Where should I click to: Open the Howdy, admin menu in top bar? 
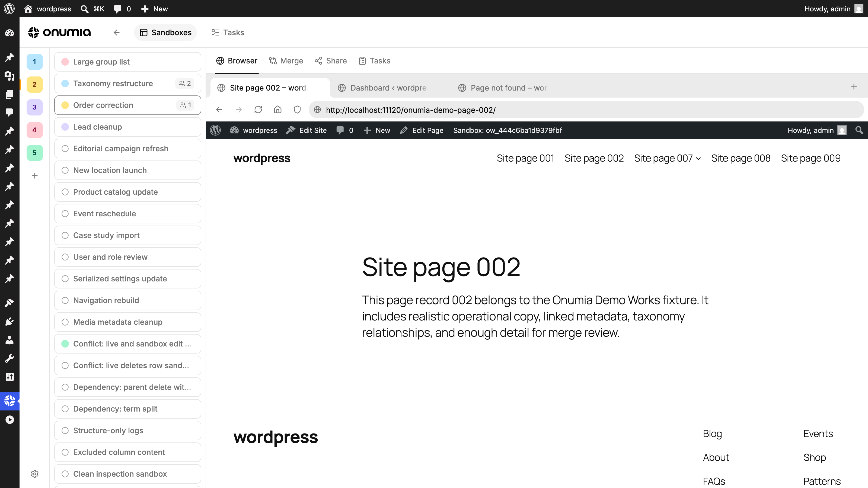tap(834, 9)
